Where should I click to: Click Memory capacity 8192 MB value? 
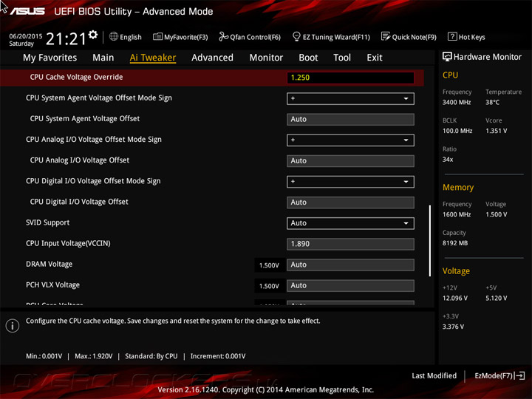(x=455, y=243)
